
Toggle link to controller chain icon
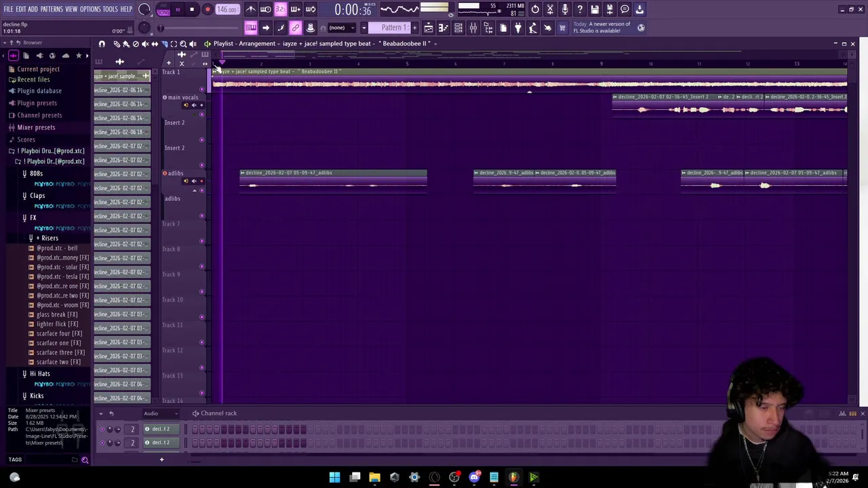[296, 28]
